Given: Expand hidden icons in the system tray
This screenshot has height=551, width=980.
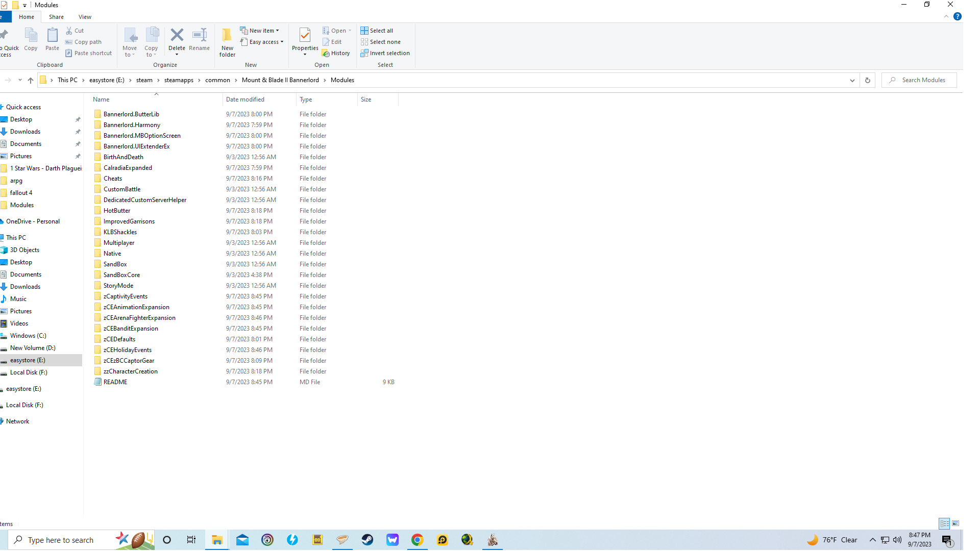Looking at the screenshot, I should click(872, 539).
